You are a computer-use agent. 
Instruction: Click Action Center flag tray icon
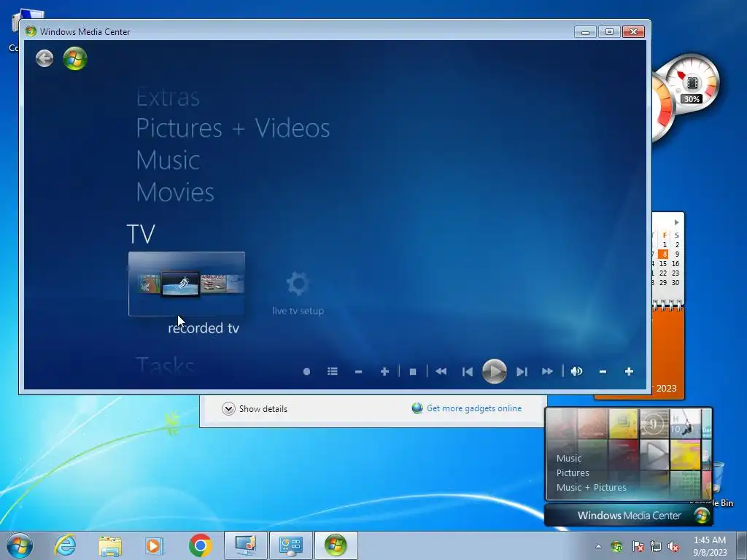[x=638, y=547]
